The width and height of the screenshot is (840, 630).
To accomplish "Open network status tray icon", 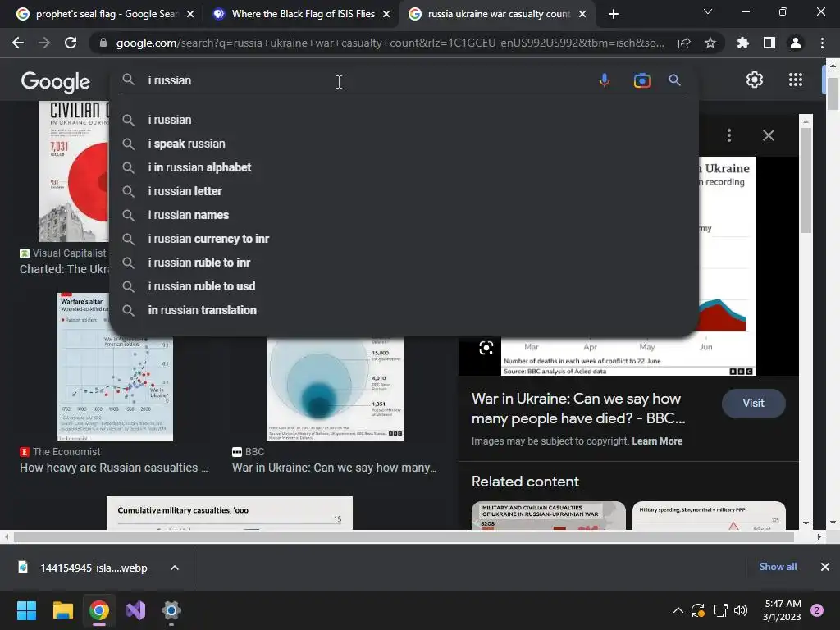I will point(720,610).
